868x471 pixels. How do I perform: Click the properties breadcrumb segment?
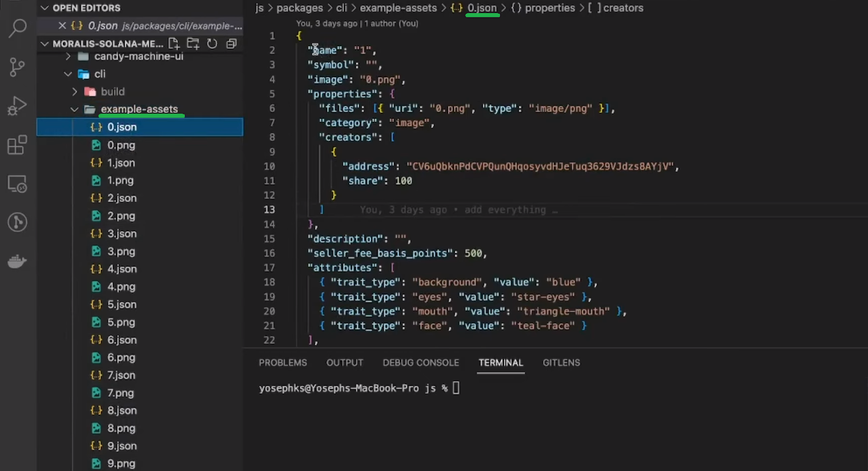(x=550, y=8)
